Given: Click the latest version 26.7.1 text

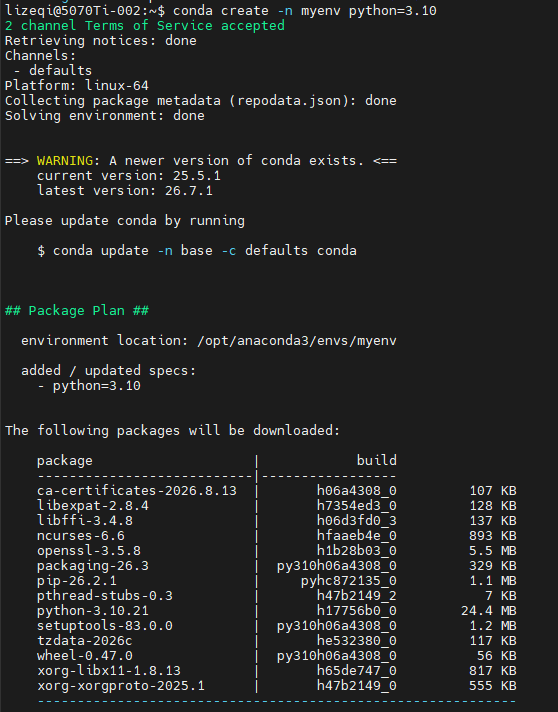Looking at the screenshot, I should tap(125, 190).
